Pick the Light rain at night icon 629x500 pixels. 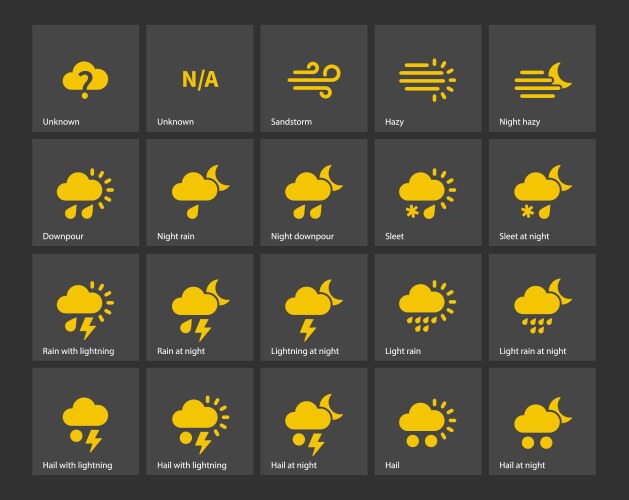(541, 308)
